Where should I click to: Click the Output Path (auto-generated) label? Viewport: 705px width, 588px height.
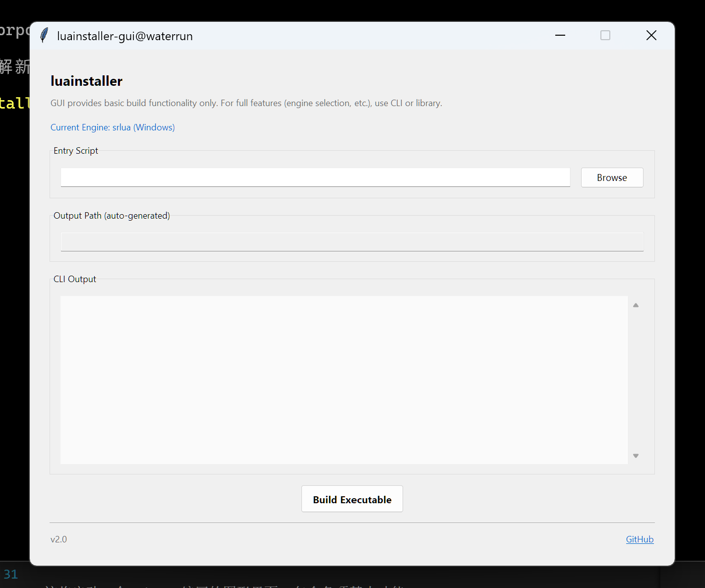pyautogui.click(x=112, y=216)
